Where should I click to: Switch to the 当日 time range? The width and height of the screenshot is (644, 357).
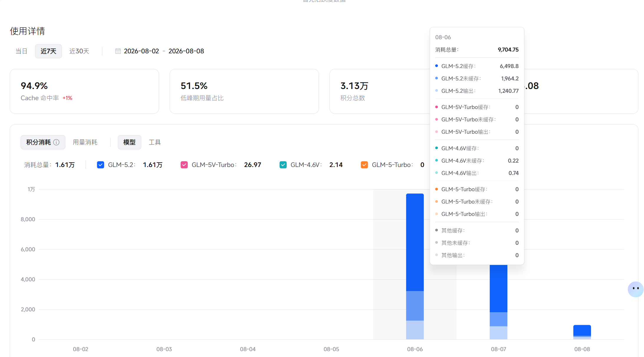[x=21, y=51]
